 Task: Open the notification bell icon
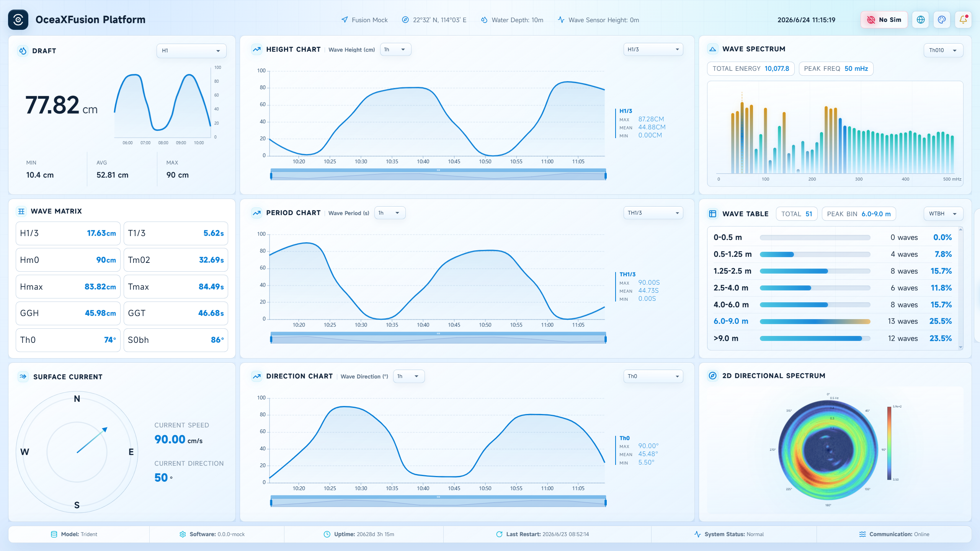[963, 20]
